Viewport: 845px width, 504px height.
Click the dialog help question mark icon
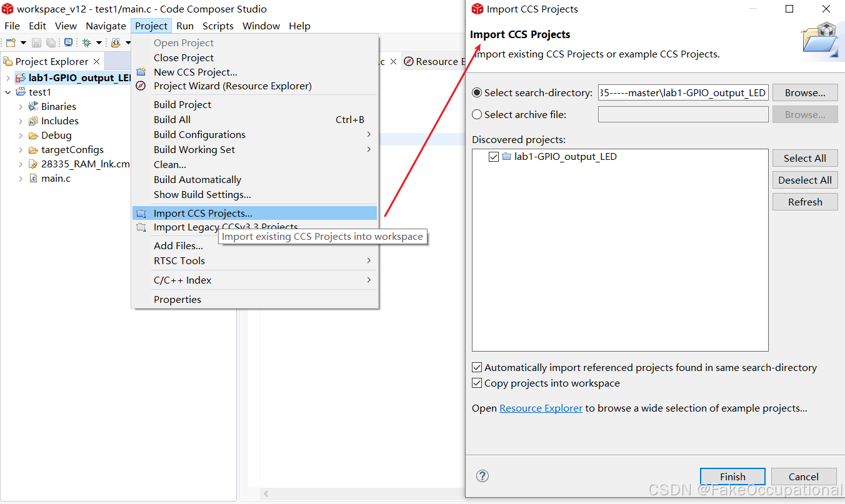coord(482,476)
